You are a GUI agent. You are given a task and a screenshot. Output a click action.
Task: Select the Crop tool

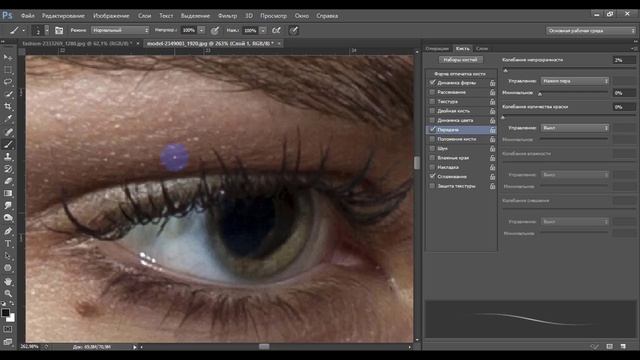point(8,107)
